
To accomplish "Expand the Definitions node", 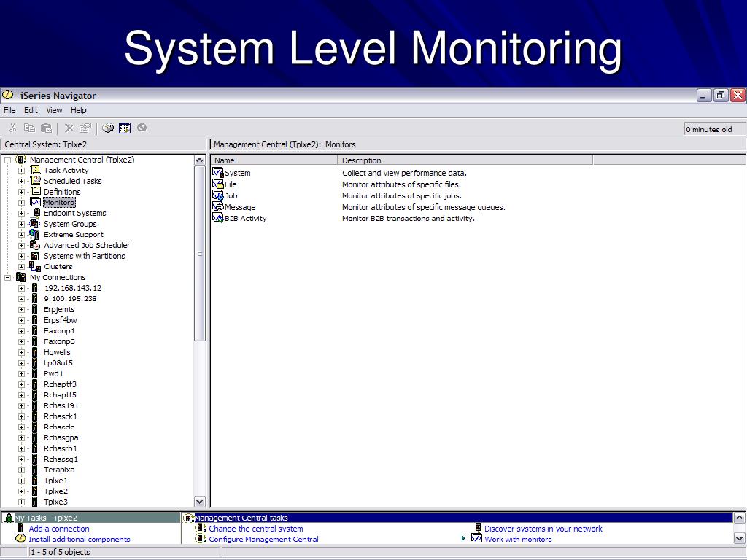I will (21, 192).
